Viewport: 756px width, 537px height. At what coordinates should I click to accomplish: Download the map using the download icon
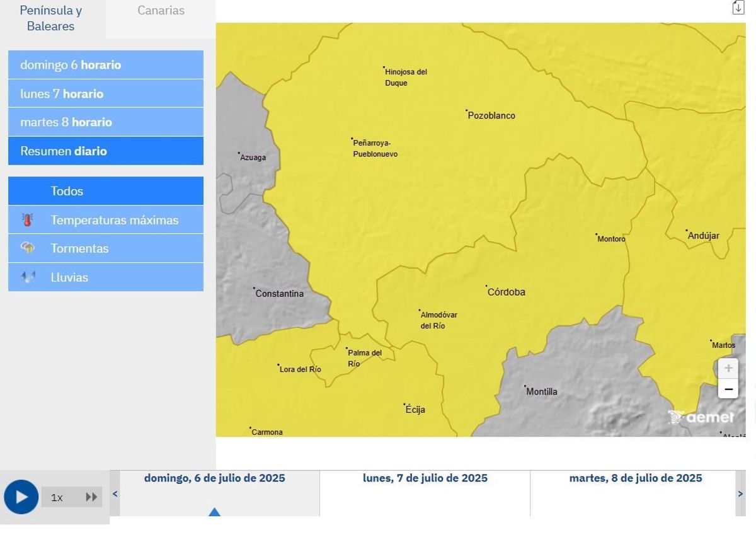(x=738, y=8)
